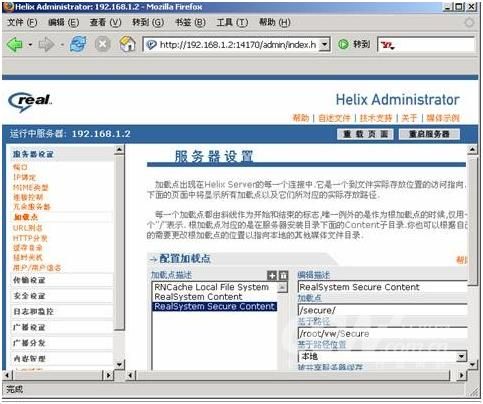The width and height of the screenshot is (483, 404).
Task: Click the Home icon in toolbar
Action: point(128,44)
